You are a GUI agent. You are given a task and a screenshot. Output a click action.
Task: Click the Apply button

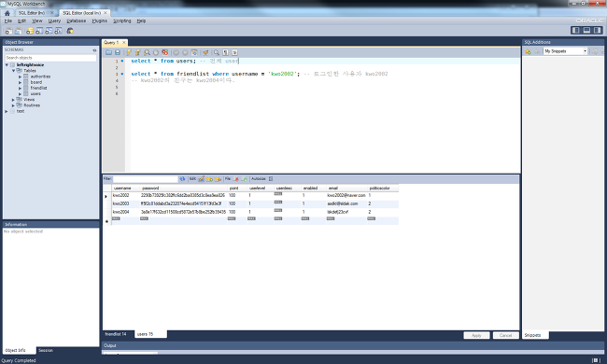pos(476,336)
